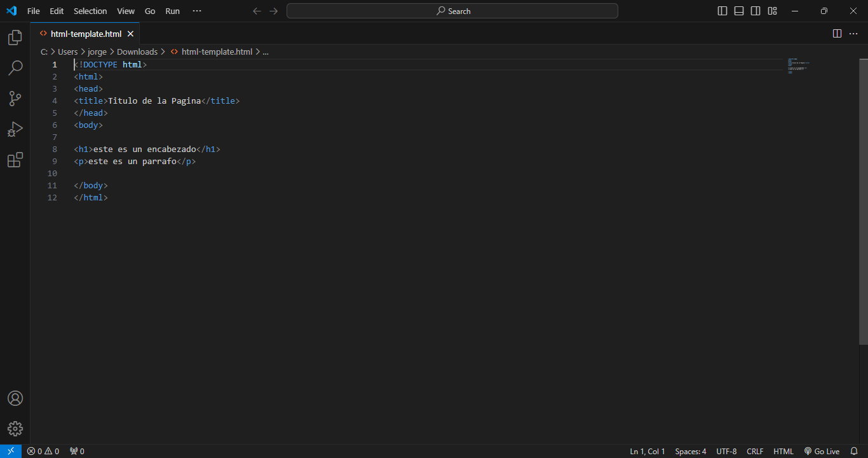Open the Selection menu
The image size is (868, 458).
click(x=90, y=11)
